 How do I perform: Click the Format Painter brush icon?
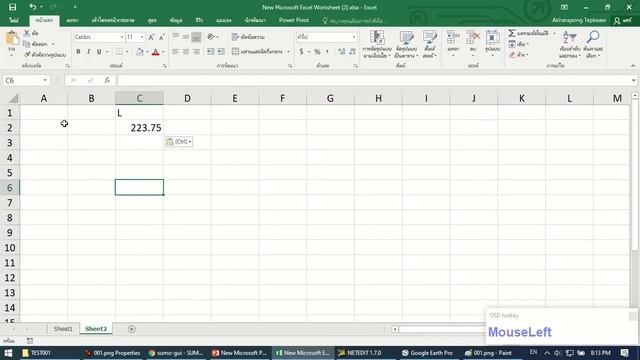click(27, 54)
